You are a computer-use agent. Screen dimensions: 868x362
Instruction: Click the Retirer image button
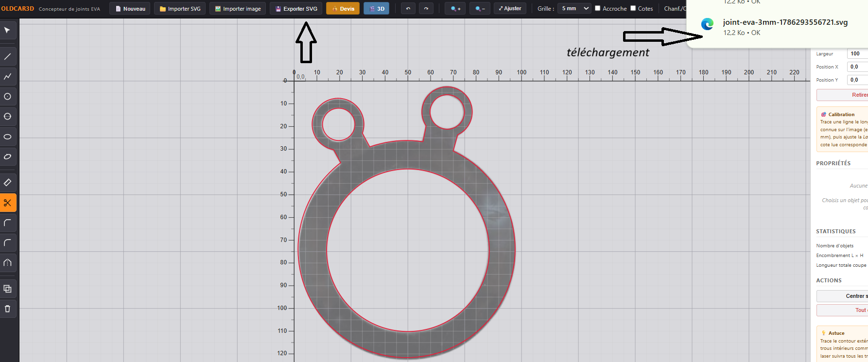[842, 95]
